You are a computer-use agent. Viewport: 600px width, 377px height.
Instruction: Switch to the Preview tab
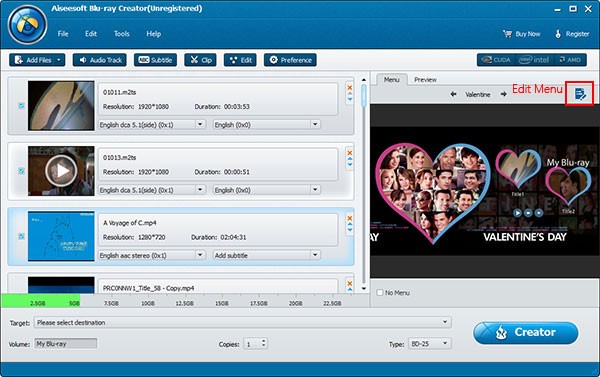(x=425, y=80)
